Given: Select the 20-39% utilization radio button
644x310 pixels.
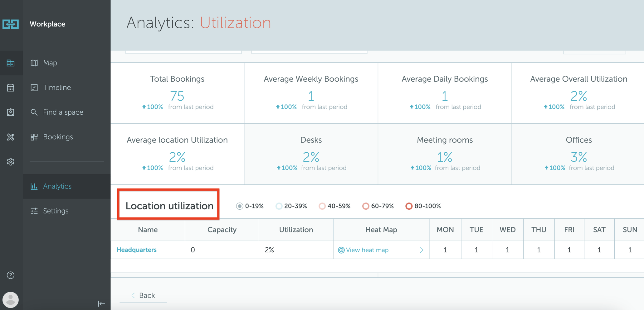Looking at the screenshot, I should tap(279, 206).
